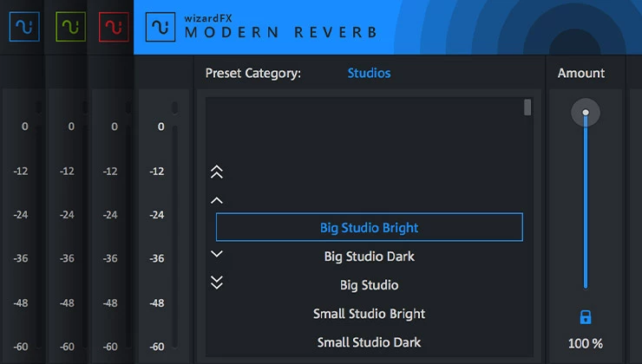This screenshot has height=364, width=642.
Task: Toggle the Amount lock icon
Action: (x=586, y=317)
